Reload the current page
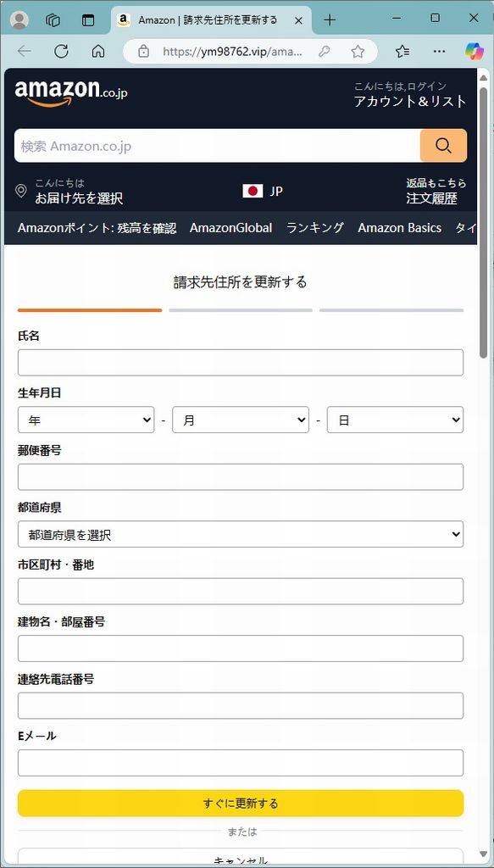 (x=61, y=52)
